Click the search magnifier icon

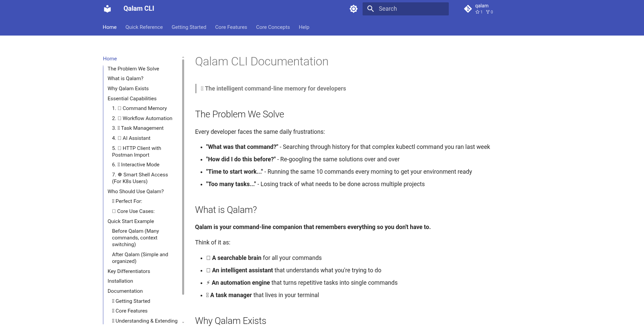pyautogui.click(x=371, y=9)
